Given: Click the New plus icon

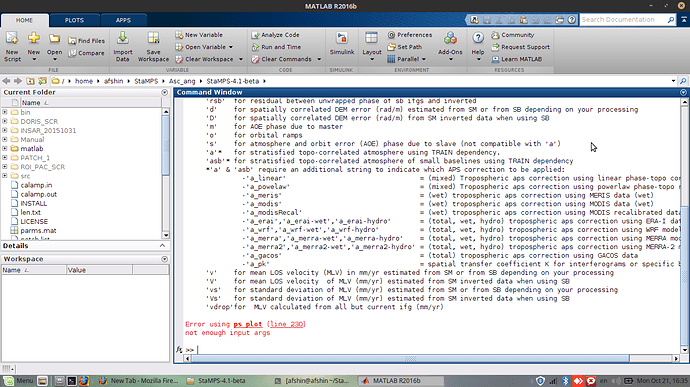Looking at the screenshot, I should pos(33,38).
